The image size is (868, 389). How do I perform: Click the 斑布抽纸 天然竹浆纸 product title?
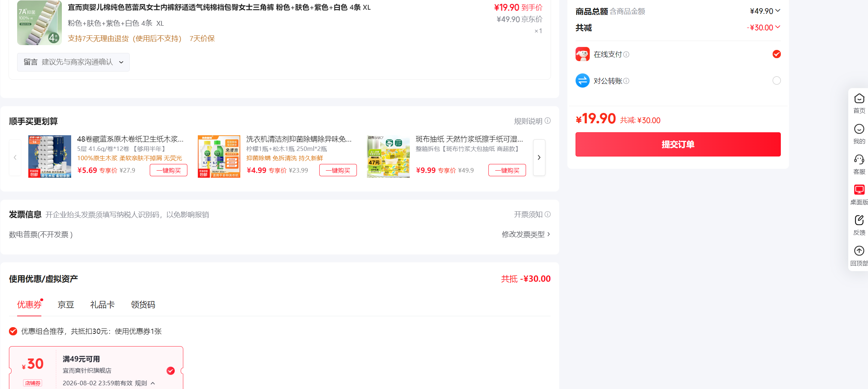[469, 139]
